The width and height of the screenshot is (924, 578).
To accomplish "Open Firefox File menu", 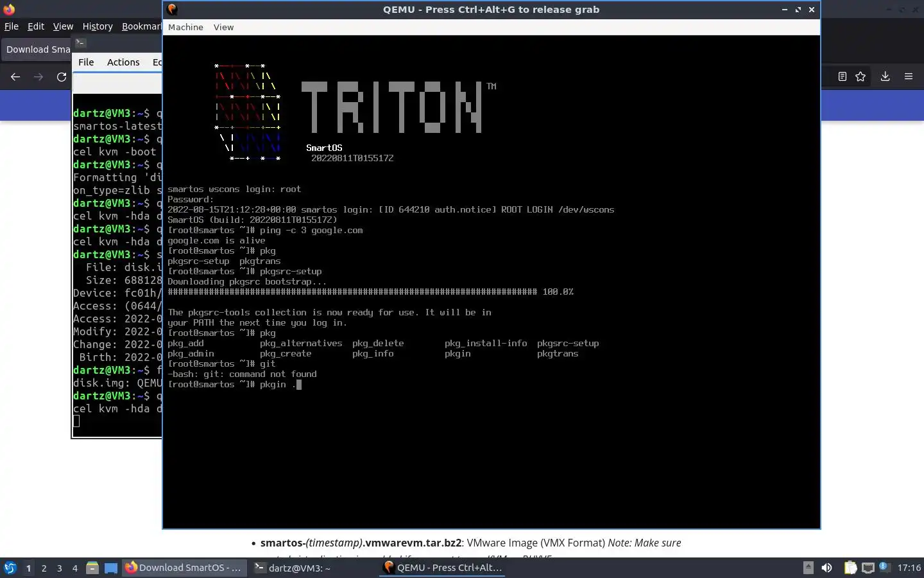I will pos(11,26).
